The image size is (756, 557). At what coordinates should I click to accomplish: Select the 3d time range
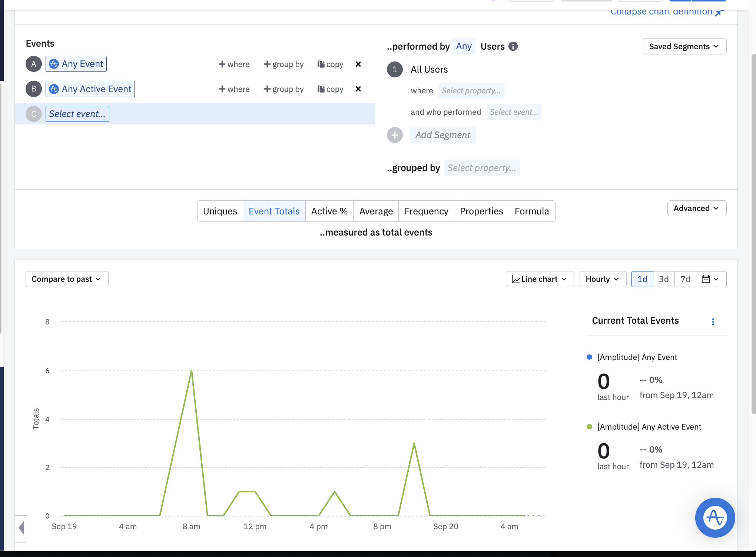(664, 279)
